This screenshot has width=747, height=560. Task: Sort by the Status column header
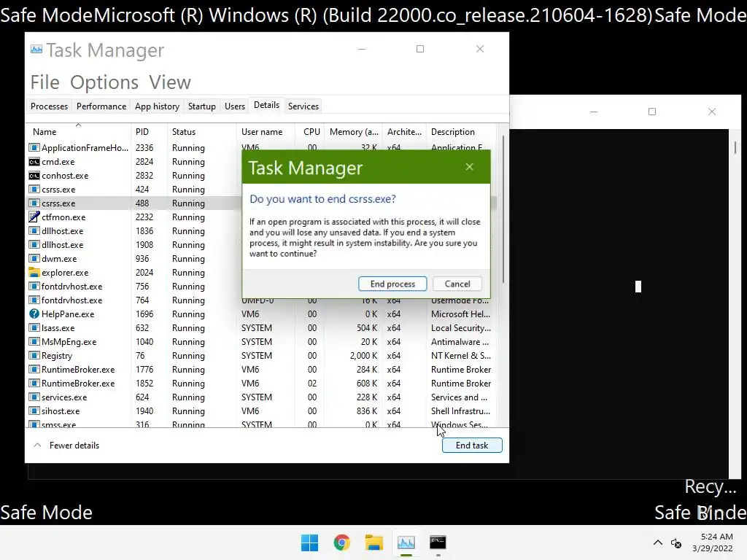point(201,132)
